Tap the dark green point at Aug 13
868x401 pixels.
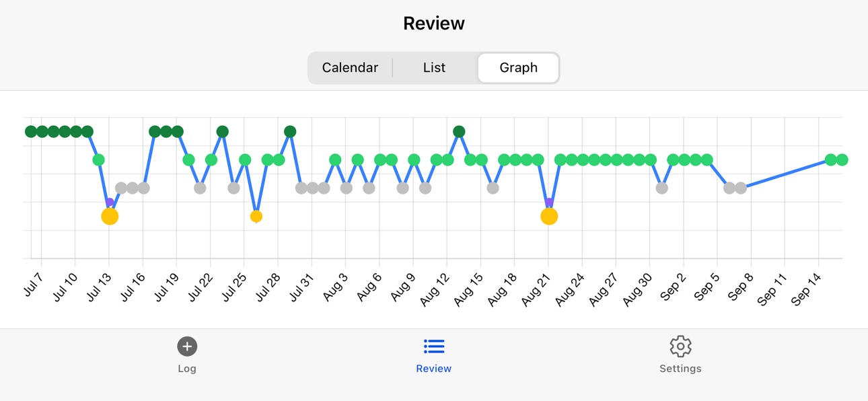coord(459,131)
